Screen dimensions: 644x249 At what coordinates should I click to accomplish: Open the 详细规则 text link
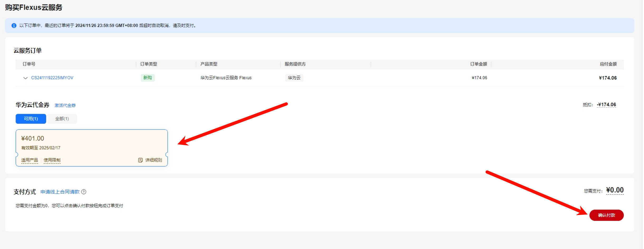point(154,160)
